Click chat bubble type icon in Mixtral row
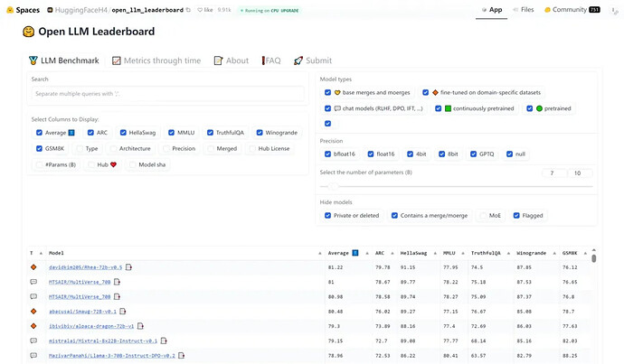 (x=33, y=341)
